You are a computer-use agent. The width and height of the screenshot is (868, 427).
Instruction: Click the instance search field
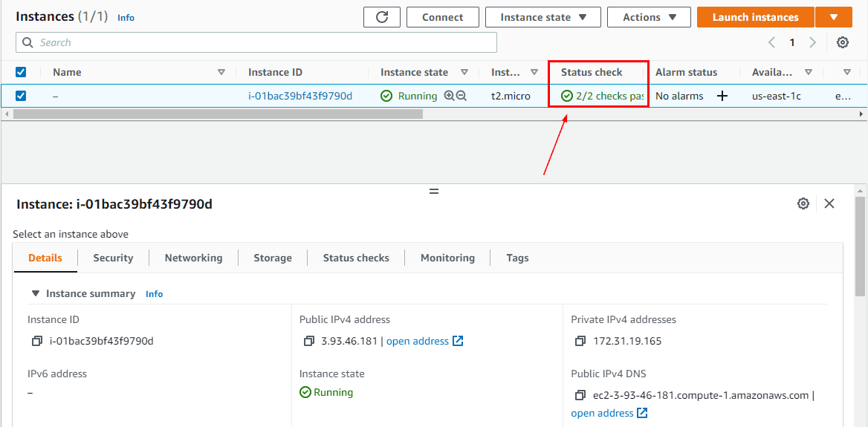click(x=256, y=42)
